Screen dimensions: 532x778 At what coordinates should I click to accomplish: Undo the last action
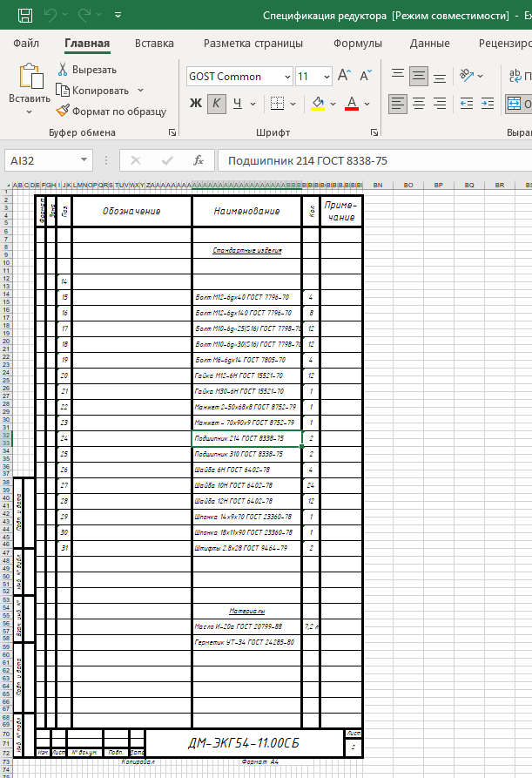pos(51,16)
